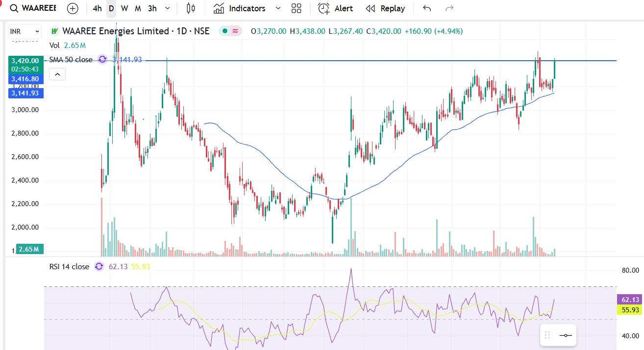
Task: Click the 2,200.00 price axis label
Action: (x=25, y=204)
